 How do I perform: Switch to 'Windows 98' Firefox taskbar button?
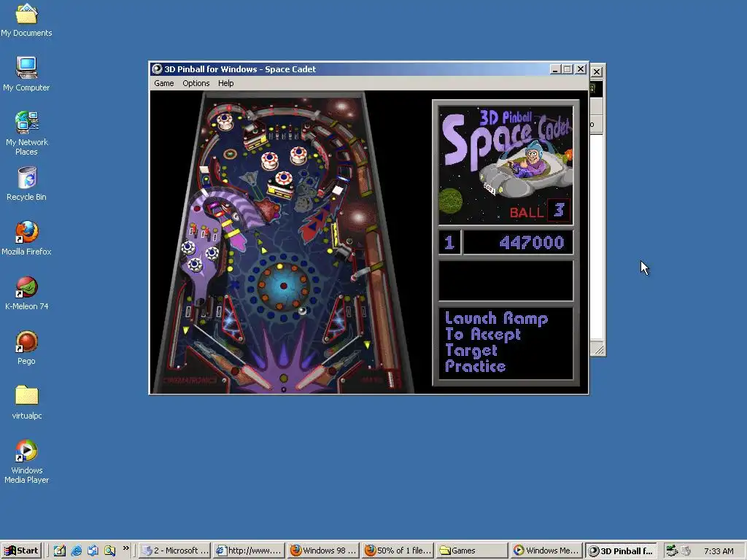(x=323, y=551)
